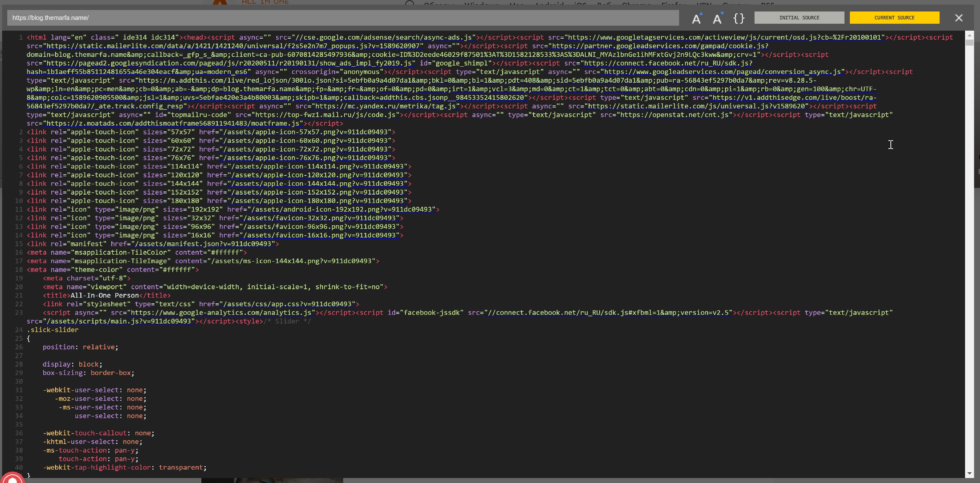
Task: Click the meta charset="utf-8" line
Action: point(87,278)
